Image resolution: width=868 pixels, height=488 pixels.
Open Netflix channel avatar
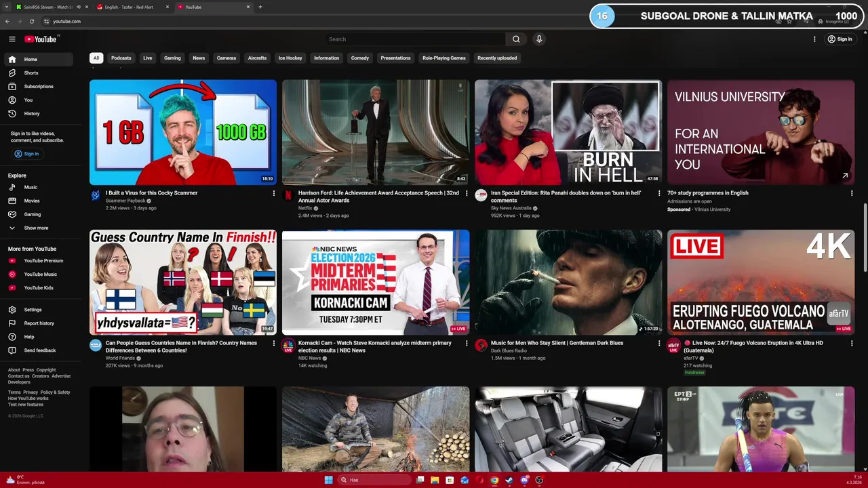288,195
